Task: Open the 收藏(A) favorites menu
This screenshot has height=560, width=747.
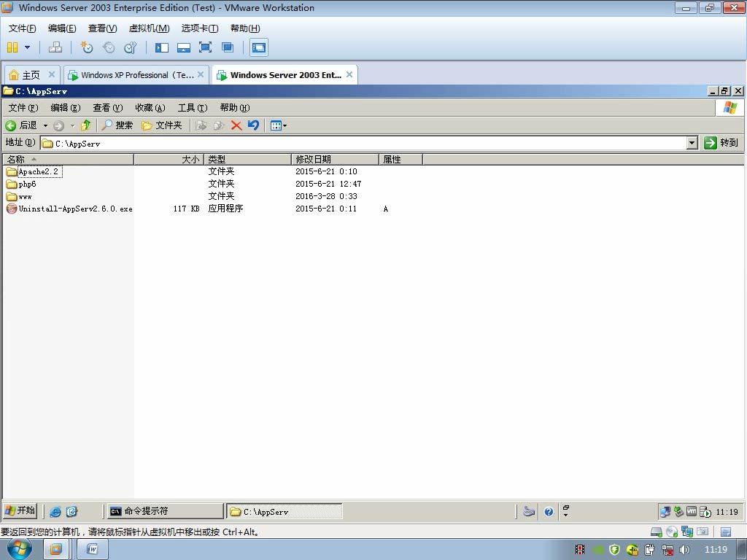Action: tap(150, 108)
